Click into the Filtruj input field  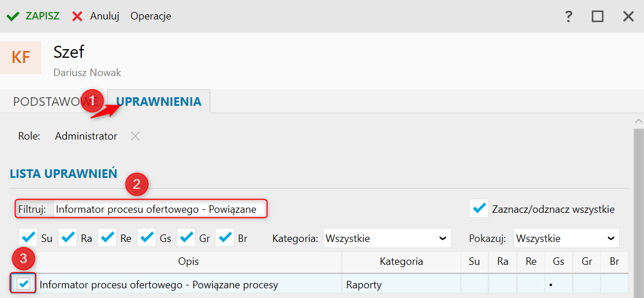pyautogui.click(x=159, y=209)
